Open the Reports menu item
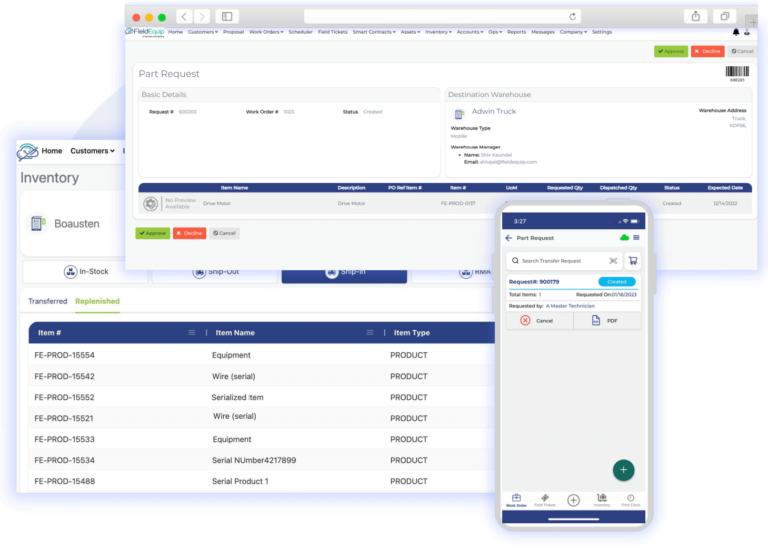768x548 pixels. (x=516, y=32)
